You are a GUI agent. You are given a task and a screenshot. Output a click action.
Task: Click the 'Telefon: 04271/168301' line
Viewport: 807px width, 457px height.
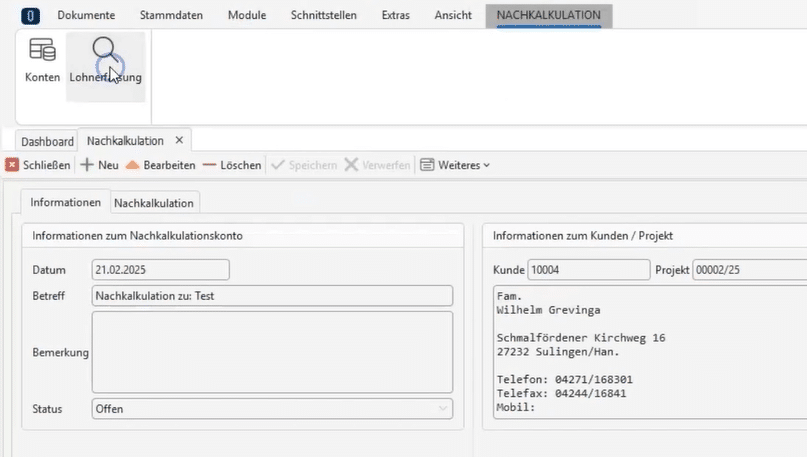point(565,380)
